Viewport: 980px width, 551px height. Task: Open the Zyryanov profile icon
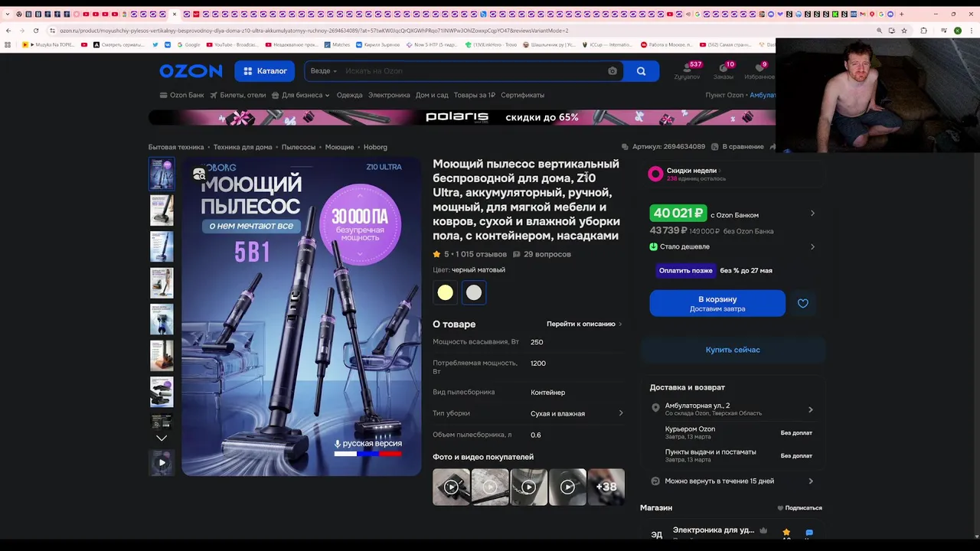click(687, 71)
